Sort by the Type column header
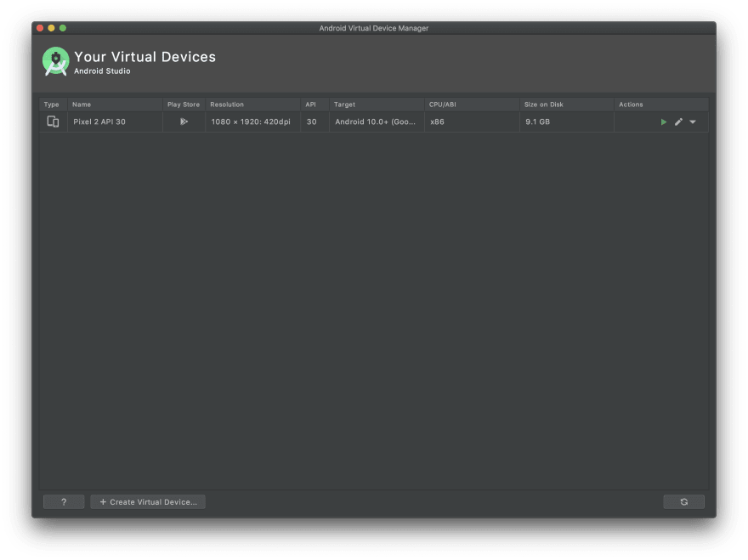The image size is (748, 560). tap(53, 105)
